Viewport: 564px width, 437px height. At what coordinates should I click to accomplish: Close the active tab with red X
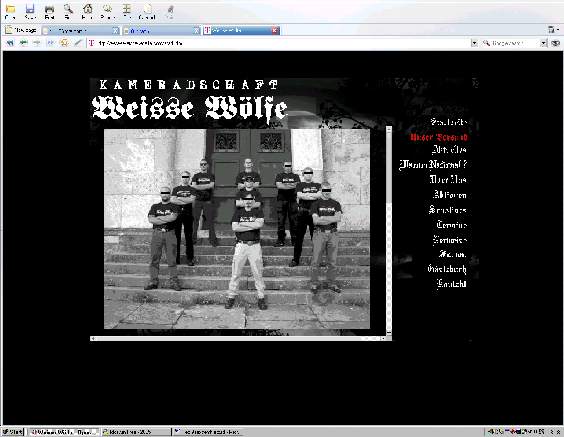tap(275, 31)
